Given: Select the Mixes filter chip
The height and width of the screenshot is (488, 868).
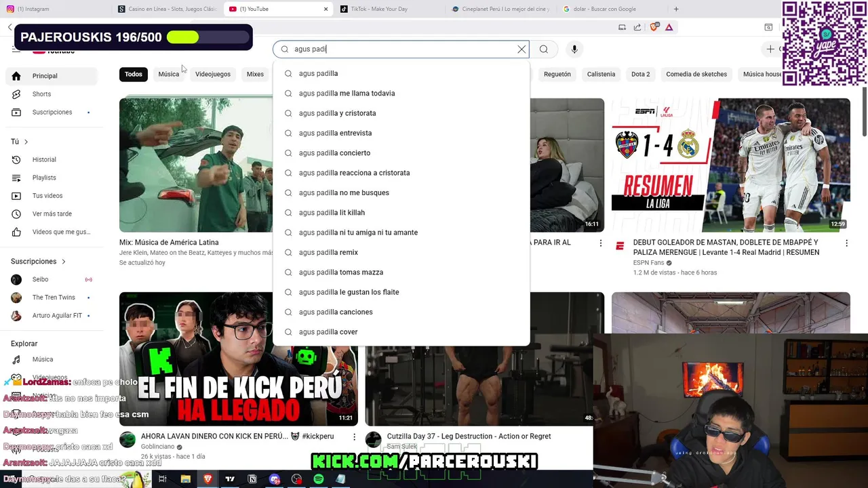Looking at the screenshot, I should [x=255, y=74].
